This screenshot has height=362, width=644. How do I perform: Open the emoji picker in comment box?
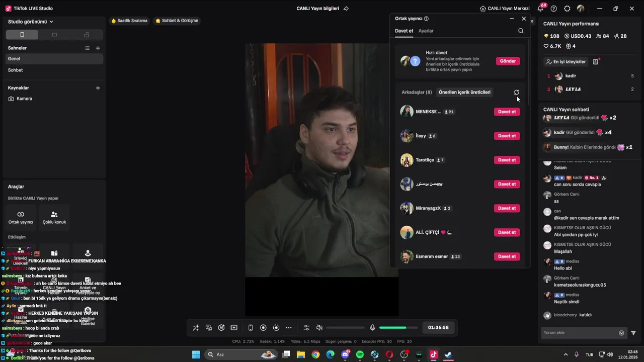pos(621,333)
